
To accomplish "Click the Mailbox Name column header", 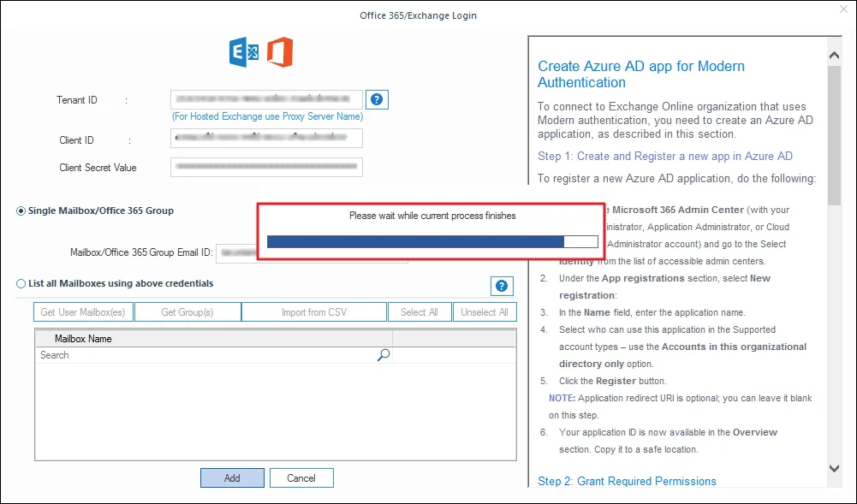I will tap(214, 339).
